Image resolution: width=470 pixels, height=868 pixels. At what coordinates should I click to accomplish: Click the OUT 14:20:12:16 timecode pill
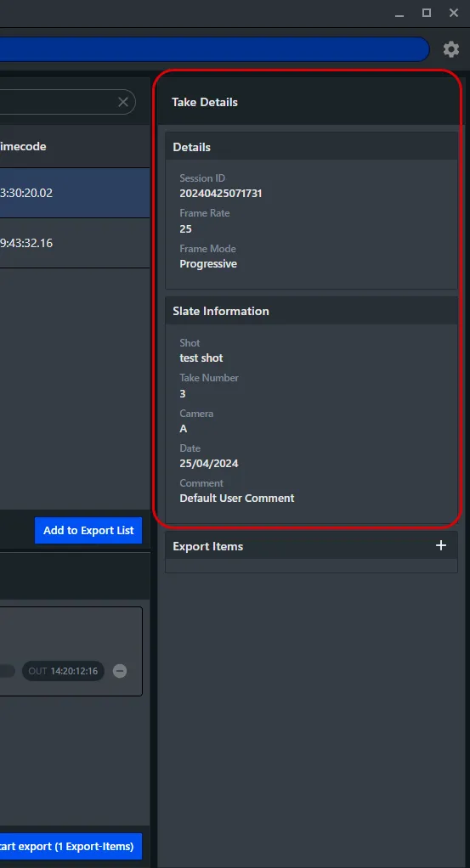(63, 671)
